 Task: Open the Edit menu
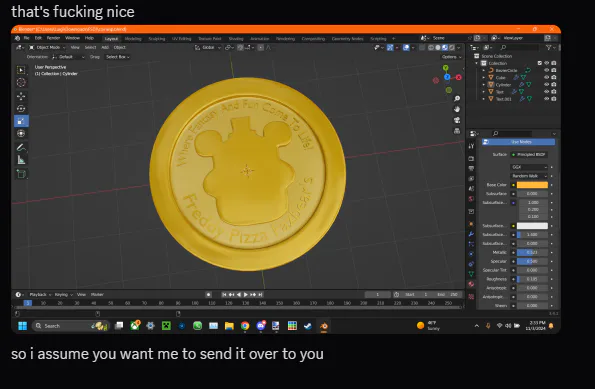point(38,38)
